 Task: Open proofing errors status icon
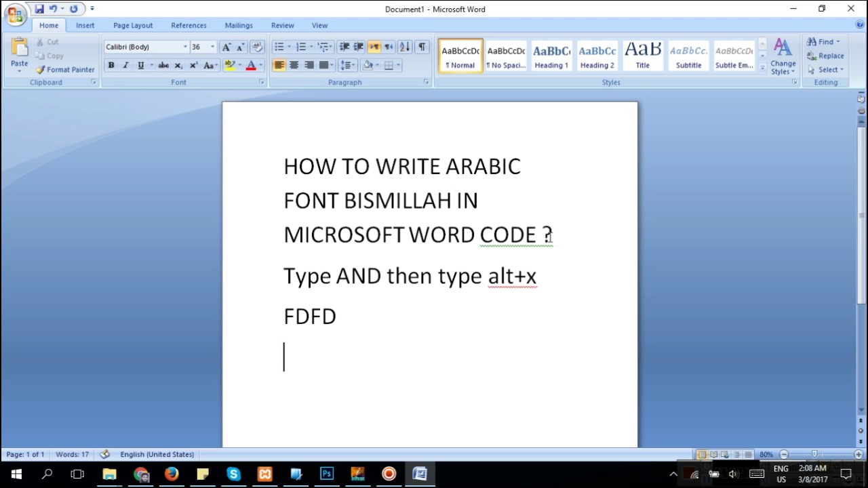coord(104,454)
